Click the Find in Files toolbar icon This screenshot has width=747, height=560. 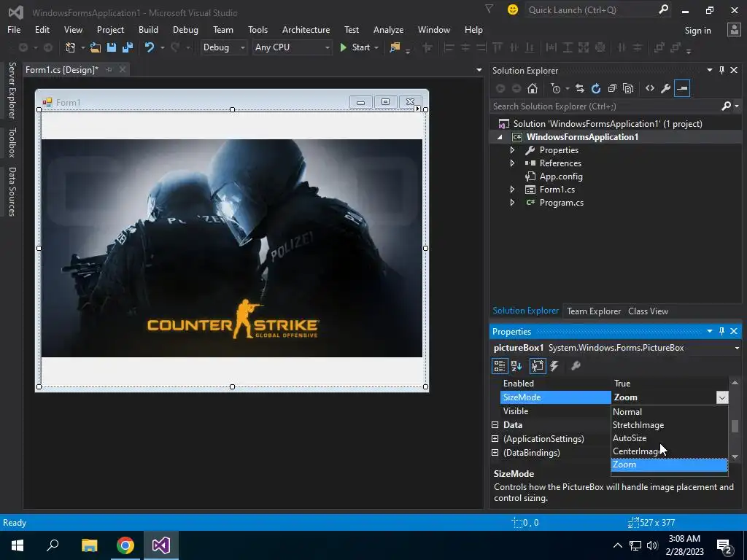tap(395, 47)
